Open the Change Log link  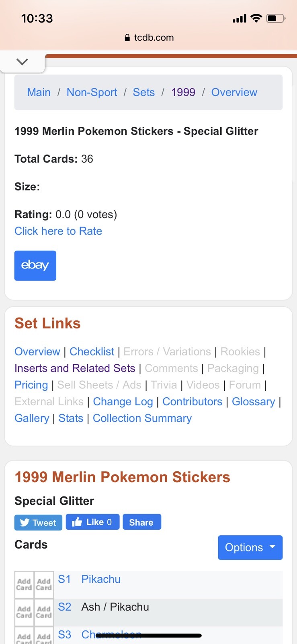123,402
